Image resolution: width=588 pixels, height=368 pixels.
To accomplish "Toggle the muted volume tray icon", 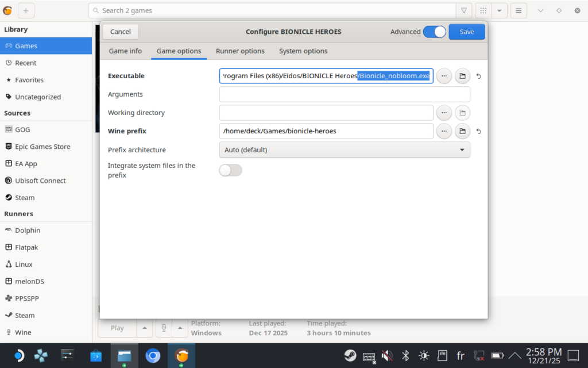I will (387, 355).
